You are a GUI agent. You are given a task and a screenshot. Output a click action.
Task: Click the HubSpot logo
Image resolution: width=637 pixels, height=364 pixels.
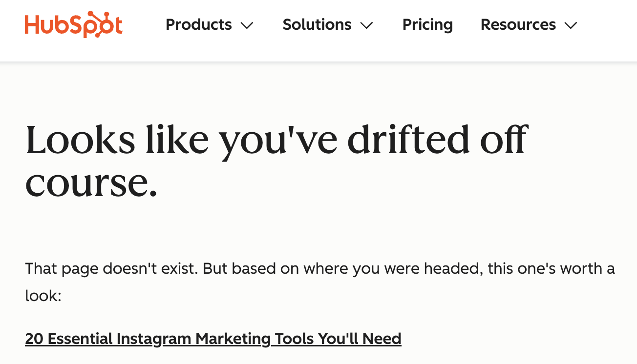coord(73,24)
